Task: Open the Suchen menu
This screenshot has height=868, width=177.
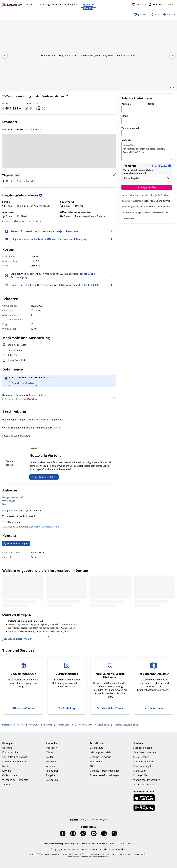Action: 29,5
